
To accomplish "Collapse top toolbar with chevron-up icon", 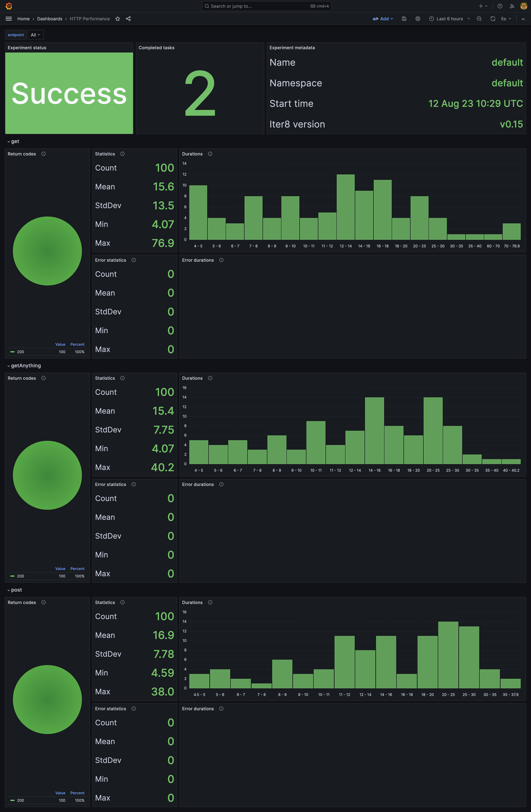I will coord(523,19).
